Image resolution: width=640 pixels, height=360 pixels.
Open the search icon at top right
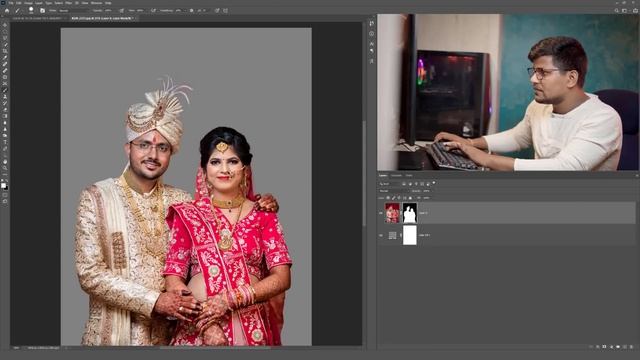click(x=617, y=11)
